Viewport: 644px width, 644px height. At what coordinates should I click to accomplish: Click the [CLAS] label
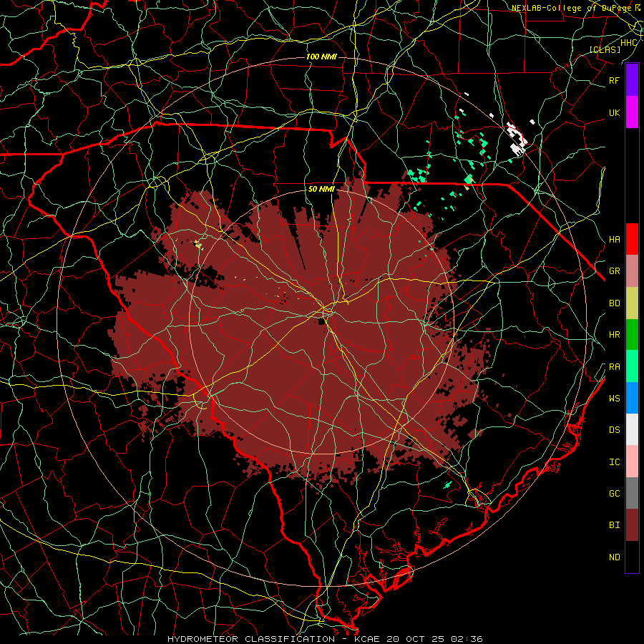pos(605,50)
